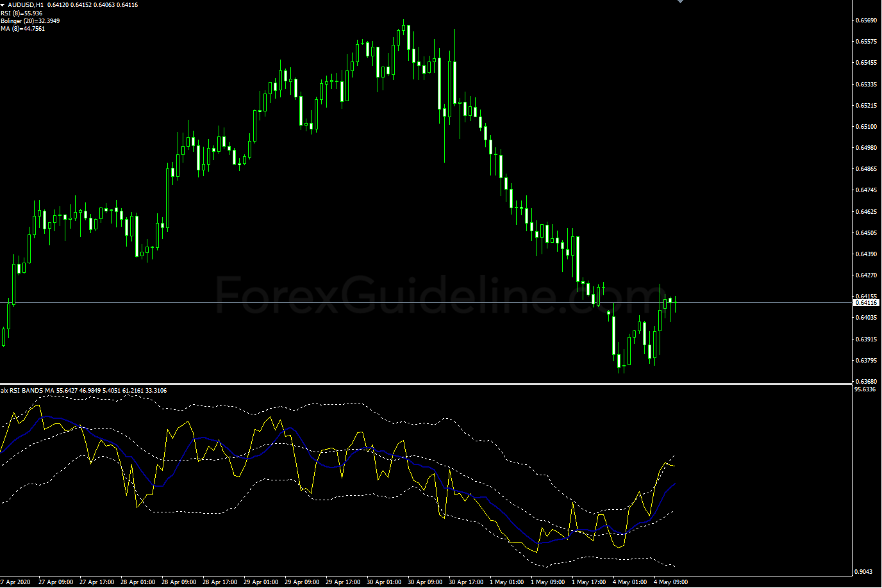Click the 1 May 01:00 time label

click(506, 582)
